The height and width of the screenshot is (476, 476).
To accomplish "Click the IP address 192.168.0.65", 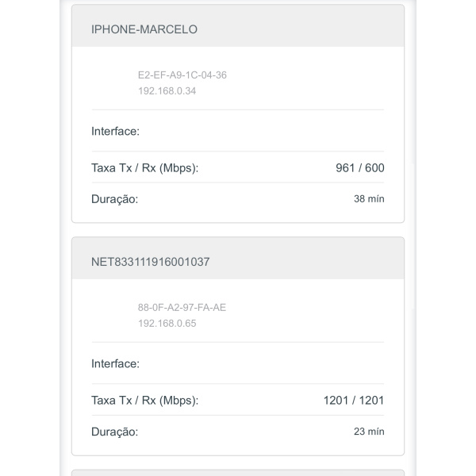I will tap(167, 323).
